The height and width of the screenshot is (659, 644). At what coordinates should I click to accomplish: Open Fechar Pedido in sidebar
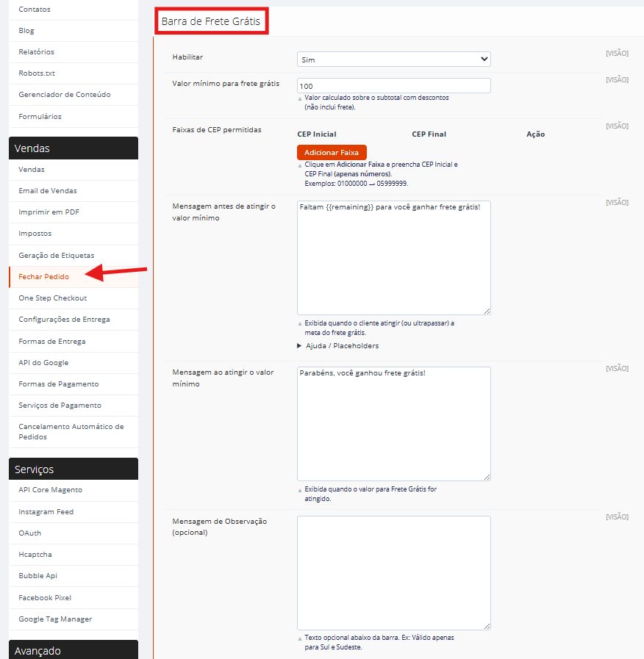click(44, 277)
